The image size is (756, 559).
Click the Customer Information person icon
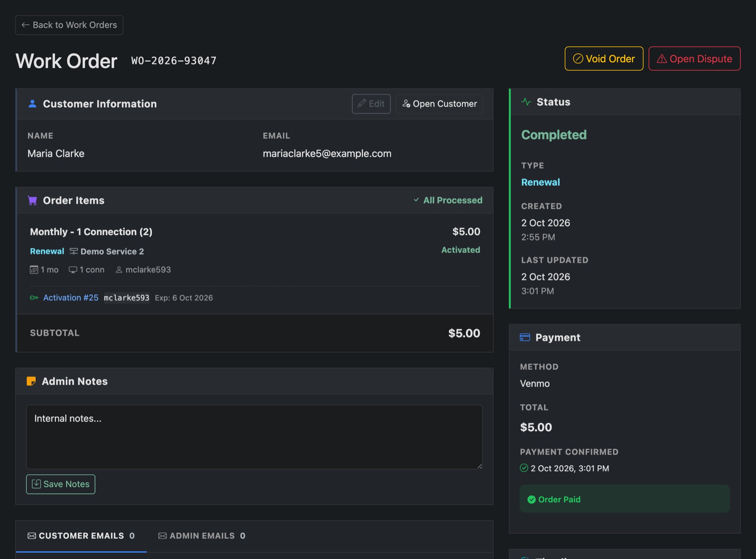point(32,104)
